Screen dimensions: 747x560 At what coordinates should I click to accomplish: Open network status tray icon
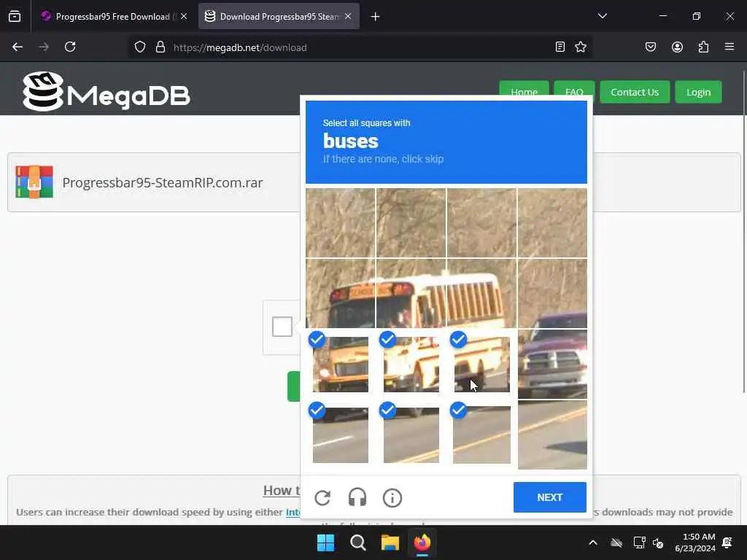639,542
